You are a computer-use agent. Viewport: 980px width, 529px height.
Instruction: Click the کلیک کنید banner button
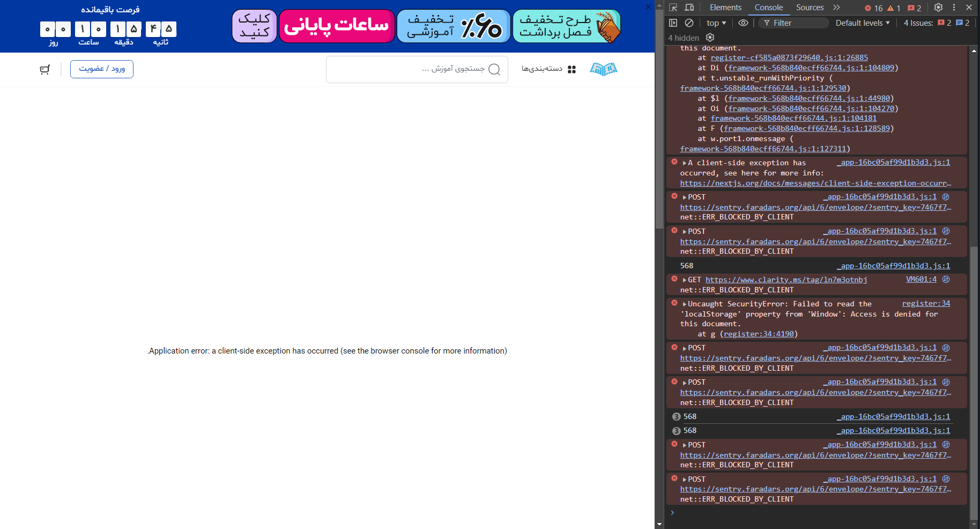[255, 26]
